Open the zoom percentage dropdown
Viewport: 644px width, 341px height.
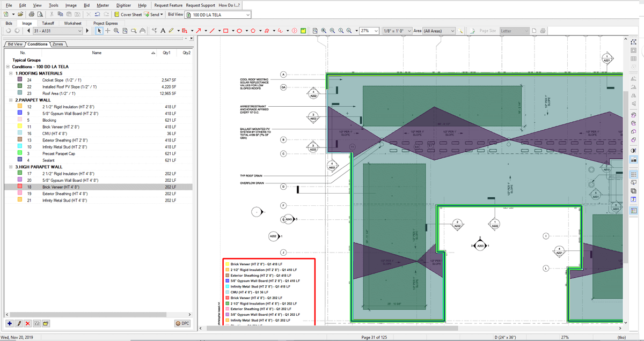(376, 31)
